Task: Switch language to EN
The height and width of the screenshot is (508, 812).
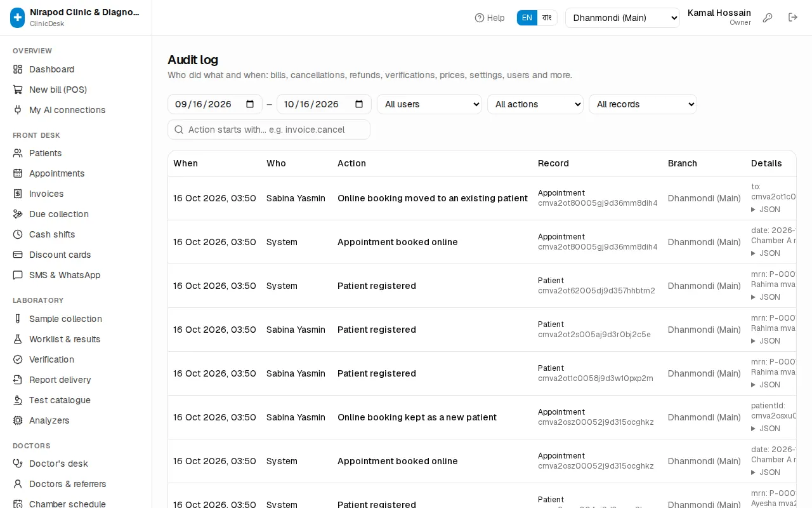Action: pyautogui.click(x=527, y=18)
